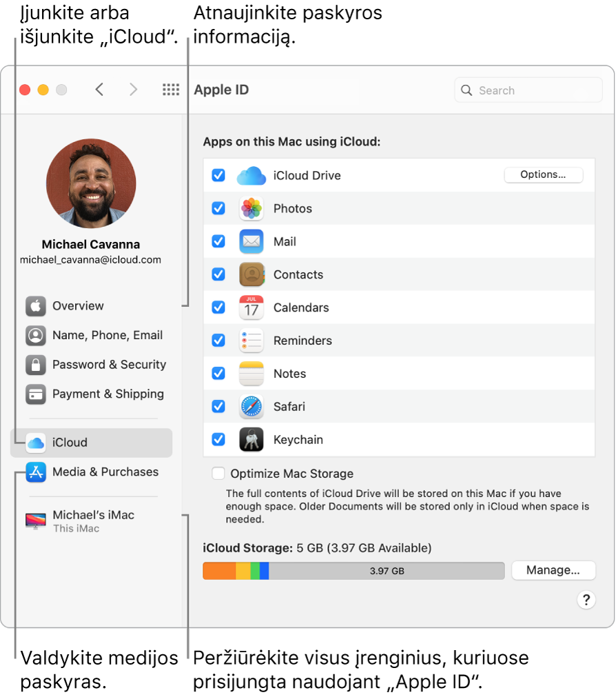
Task: Click the yellow storage bar segment
Action: point(243,571)
